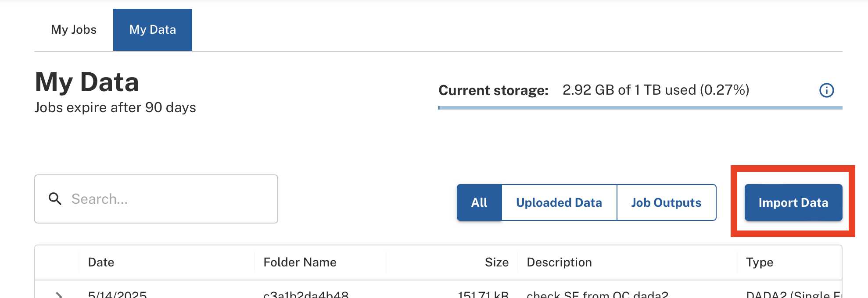Viewport: 868px width, 298px height.
Task: Switch to the My Jobs tab
Action: point(74,30)
